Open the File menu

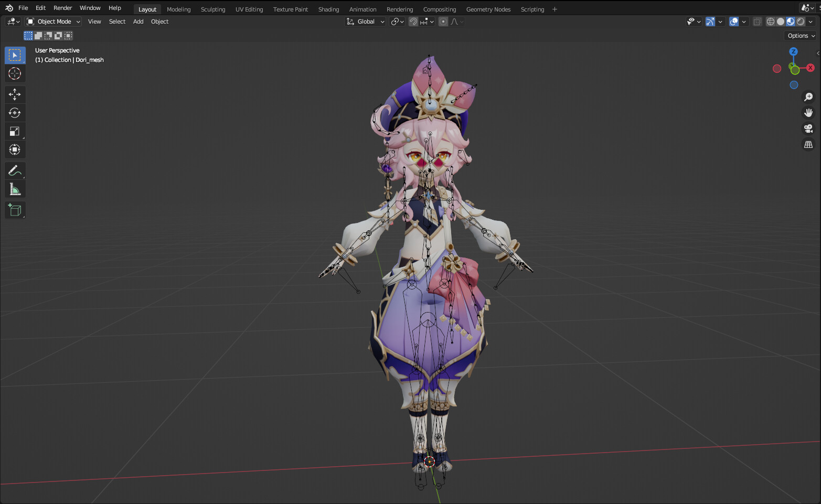23,8
